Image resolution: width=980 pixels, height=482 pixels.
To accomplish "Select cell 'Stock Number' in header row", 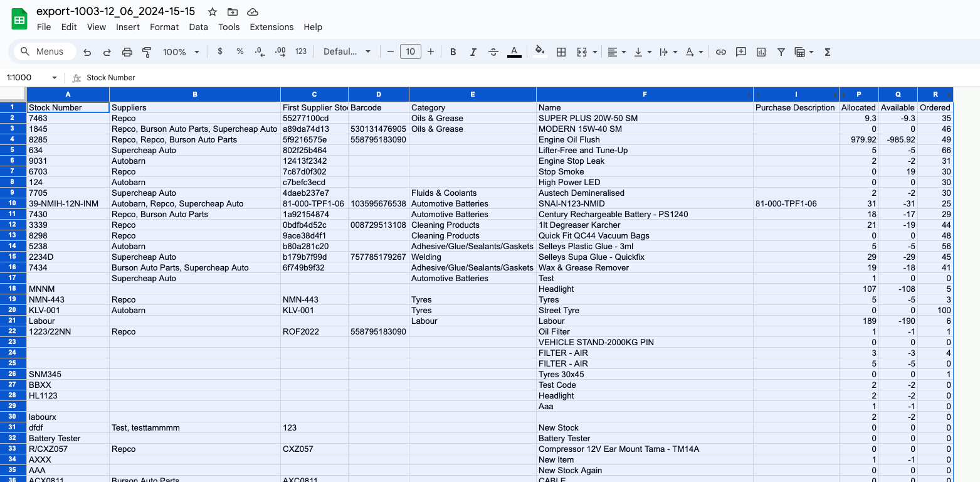I will point(68,107).
